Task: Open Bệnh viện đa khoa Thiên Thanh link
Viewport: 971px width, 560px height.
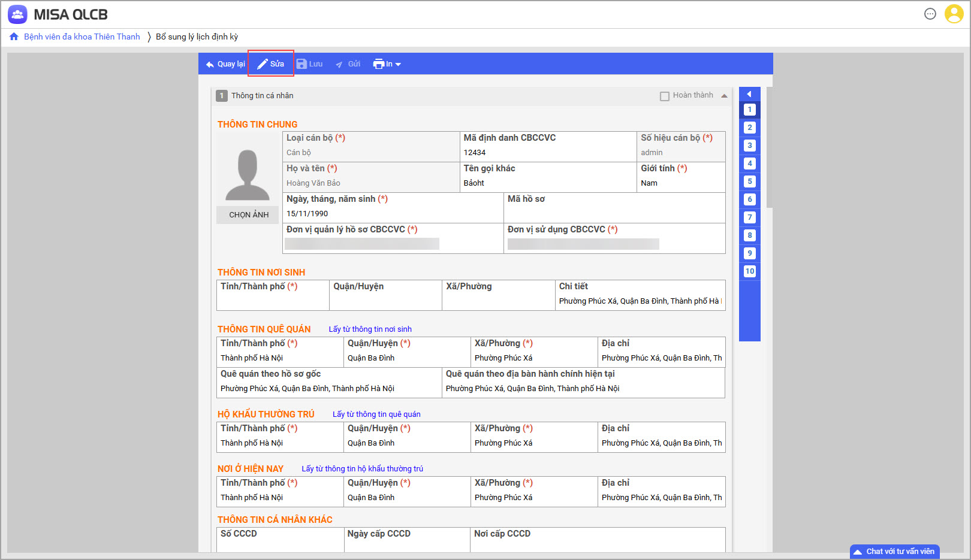Action: pyautogui.click(x=82, y=37)
